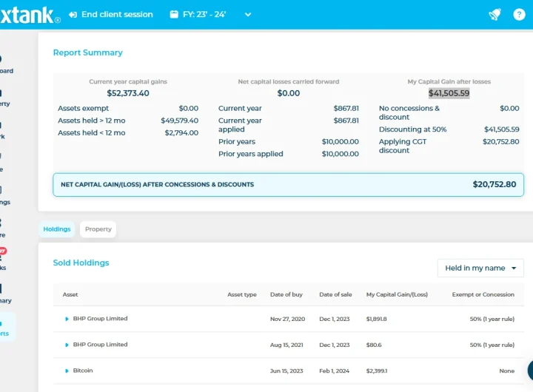Open help via the question mark icon

tap(519, 15)
